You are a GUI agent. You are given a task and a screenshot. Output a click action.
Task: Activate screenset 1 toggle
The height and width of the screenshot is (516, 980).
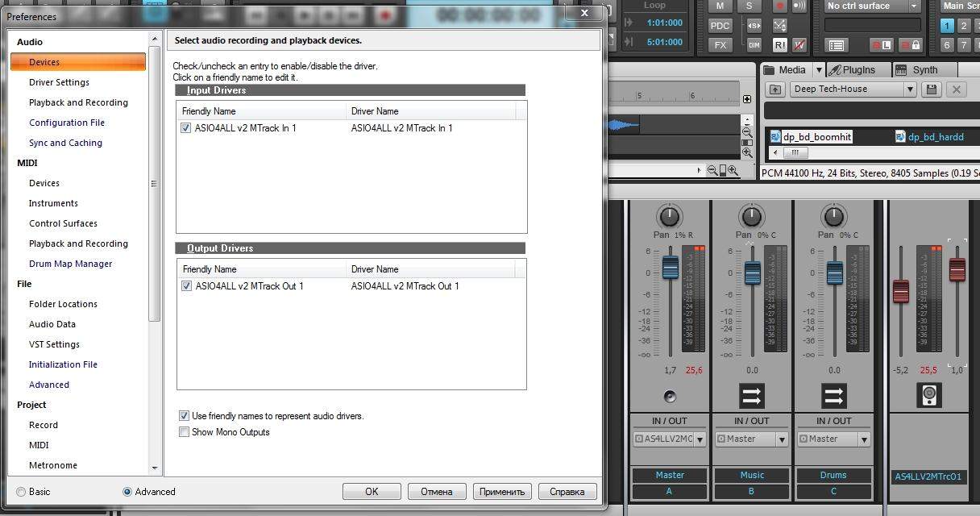pyautogui.click(x=948, y=26)
